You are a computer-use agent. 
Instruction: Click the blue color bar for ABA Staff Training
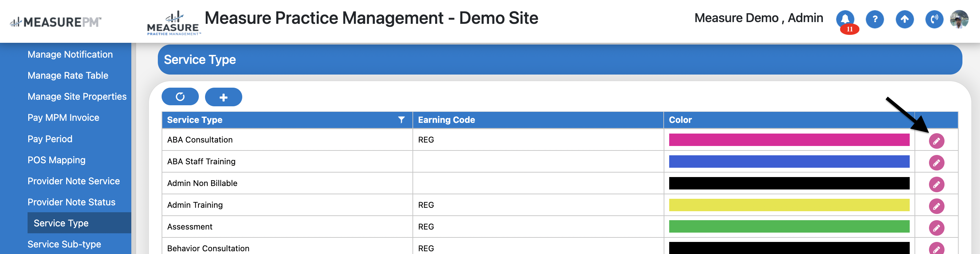coord(789,162)
